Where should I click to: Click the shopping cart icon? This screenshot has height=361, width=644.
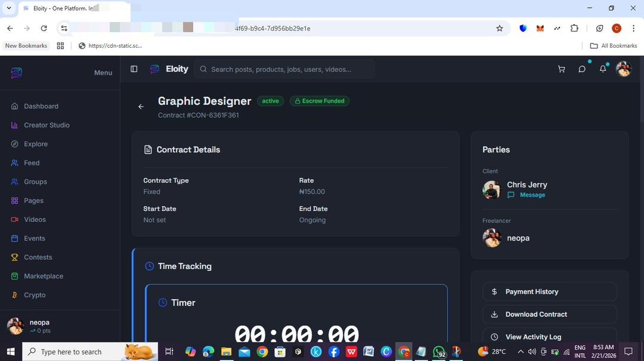[561, 69]
